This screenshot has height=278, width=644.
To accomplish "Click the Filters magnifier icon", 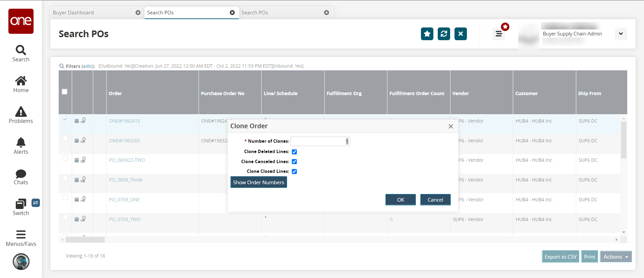I will pyautogui.click(x=62, y=66).
